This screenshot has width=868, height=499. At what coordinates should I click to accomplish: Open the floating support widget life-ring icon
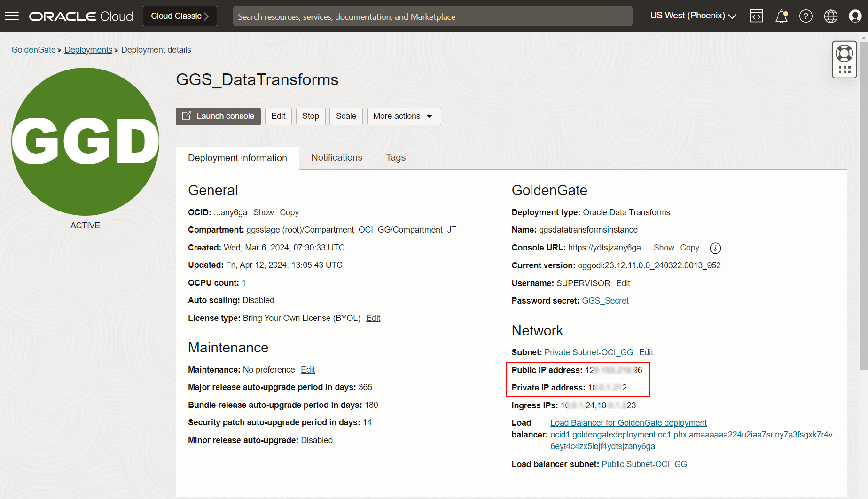point(844,53)
